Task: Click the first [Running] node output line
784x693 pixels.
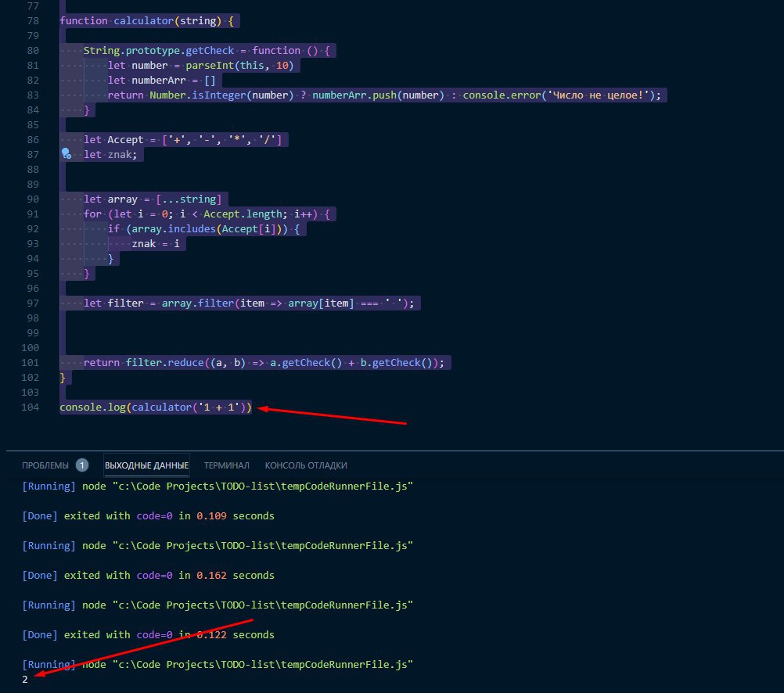Action: click(x=218, y=486)
